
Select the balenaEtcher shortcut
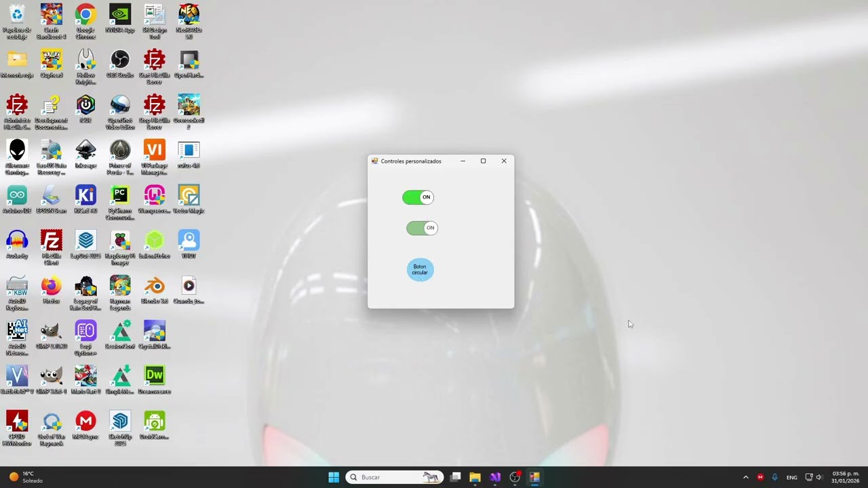tap(155, 245)
